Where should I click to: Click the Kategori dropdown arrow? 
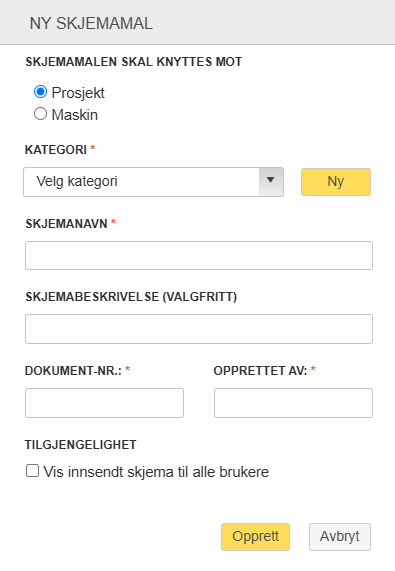pyautogui.click(x=271, y=181)
